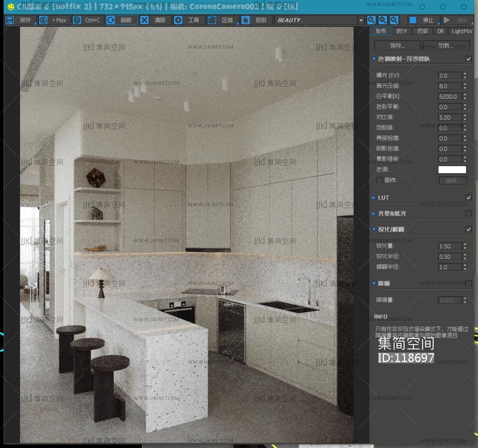Viewport: 478px width, 448px height.
Task: Click the save (保存) disk icon
Action: click(x=10, y=20)
